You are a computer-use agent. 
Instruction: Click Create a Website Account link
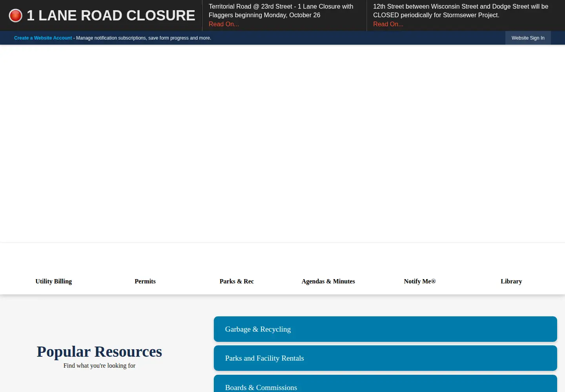click(43, 38)
